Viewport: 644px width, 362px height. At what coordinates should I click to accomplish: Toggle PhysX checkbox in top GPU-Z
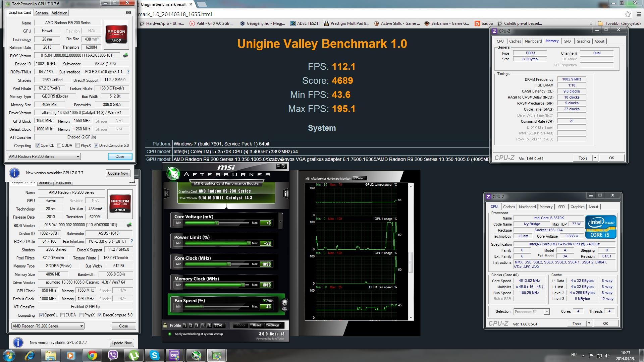point(78,145)
